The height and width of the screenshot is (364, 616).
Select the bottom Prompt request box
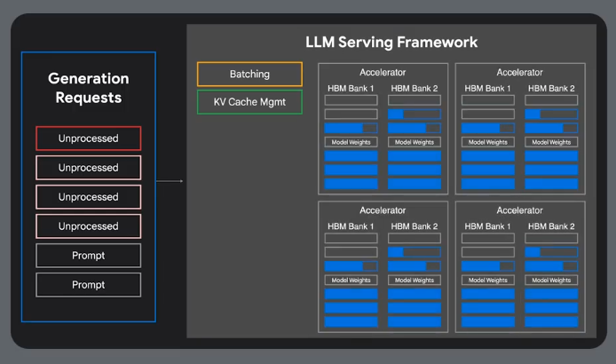pyautogui.click(x=88, y=285)
